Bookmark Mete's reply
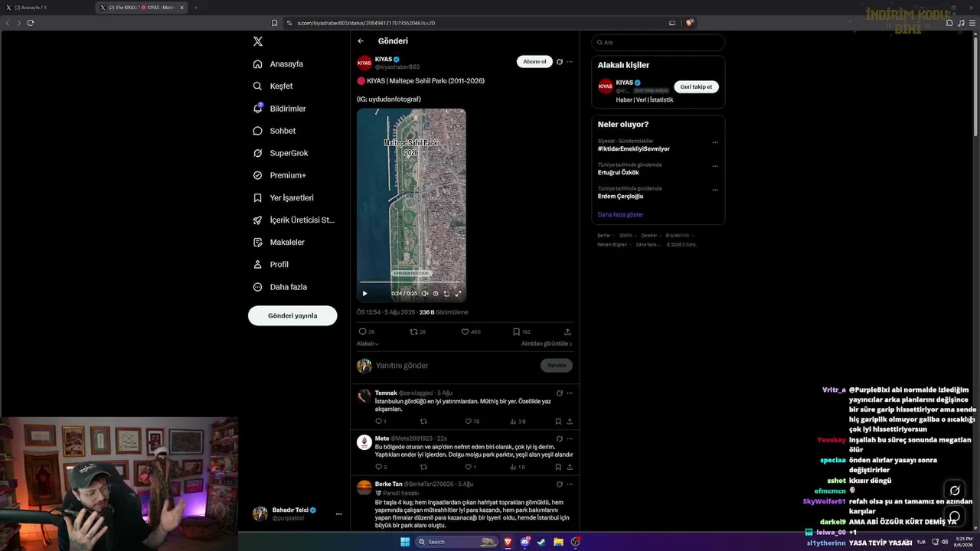Image resolution: width=980 pixels, height=551 pixels. tap(558, 467)
